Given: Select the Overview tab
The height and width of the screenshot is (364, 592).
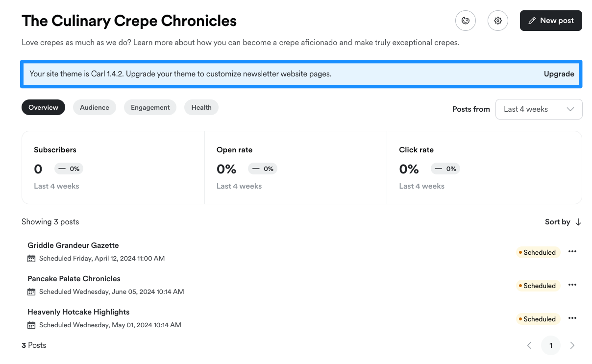Looking at the screenshot, I should (x=43, y=107).
